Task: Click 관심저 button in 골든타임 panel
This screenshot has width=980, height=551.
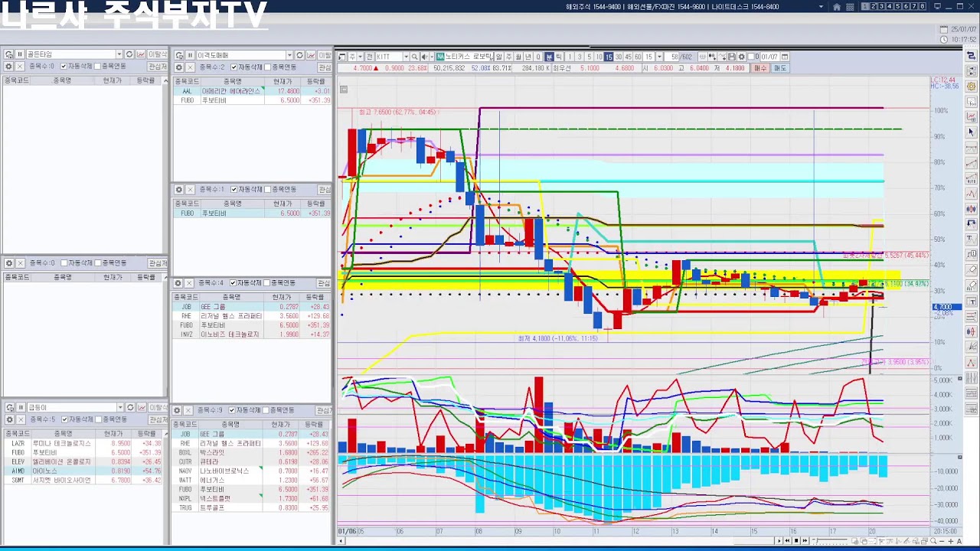Action: [158, 67]
